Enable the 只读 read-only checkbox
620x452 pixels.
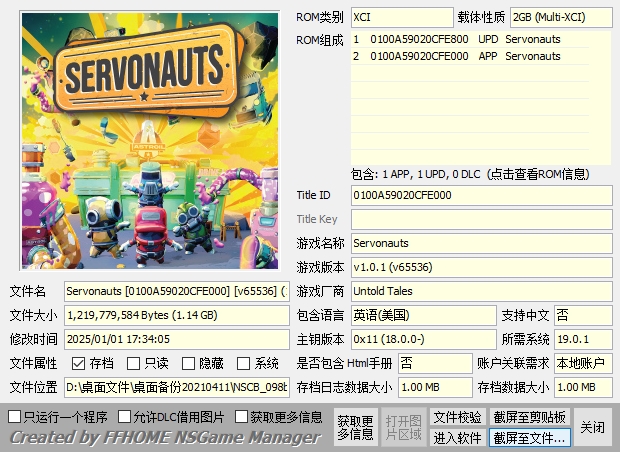click(133, 363)
